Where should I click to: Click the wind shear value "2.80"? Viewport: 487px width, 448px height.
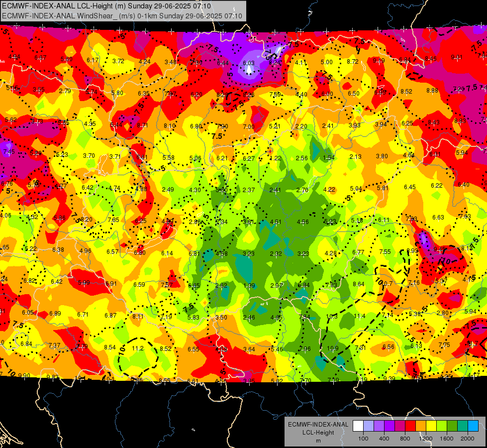point(443,313)
